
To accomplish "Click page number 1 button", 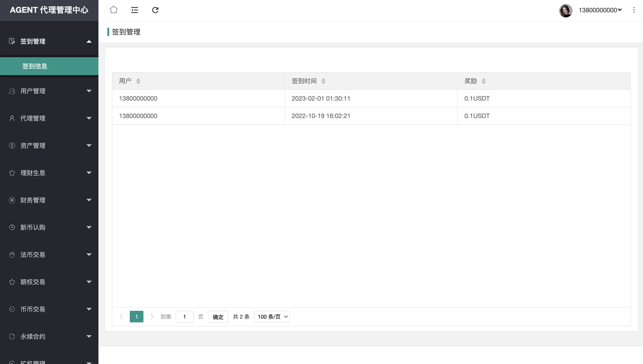I will pos(136,317).
